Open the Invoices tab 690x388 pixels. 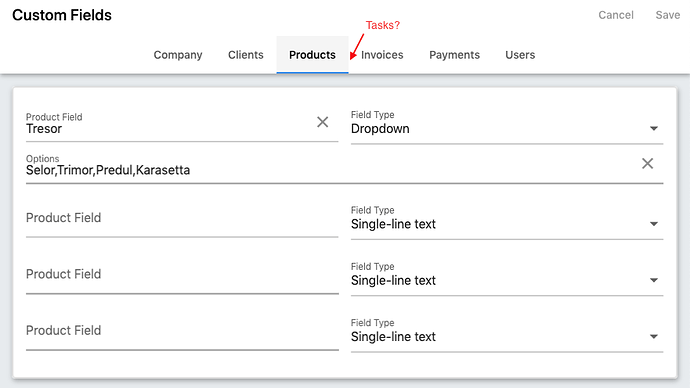click(382, 55)
